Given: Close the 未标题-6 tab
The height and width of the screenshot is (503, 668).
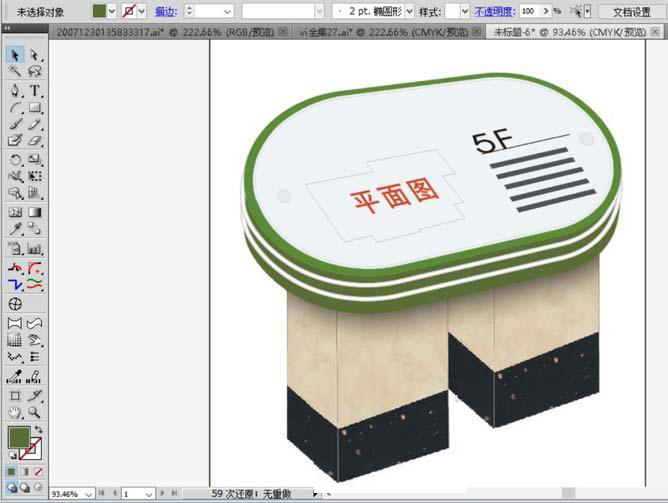Looking at the screenshot, I should [x=655, y=32].
